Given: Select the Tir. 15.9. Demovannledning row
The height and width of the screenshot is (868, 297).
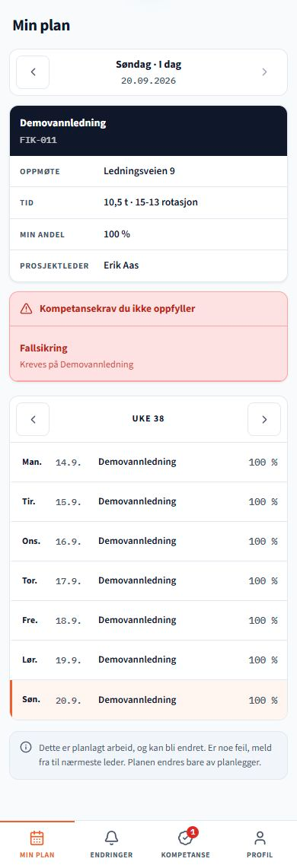Looking at the screenshot, I should point(148,502).
